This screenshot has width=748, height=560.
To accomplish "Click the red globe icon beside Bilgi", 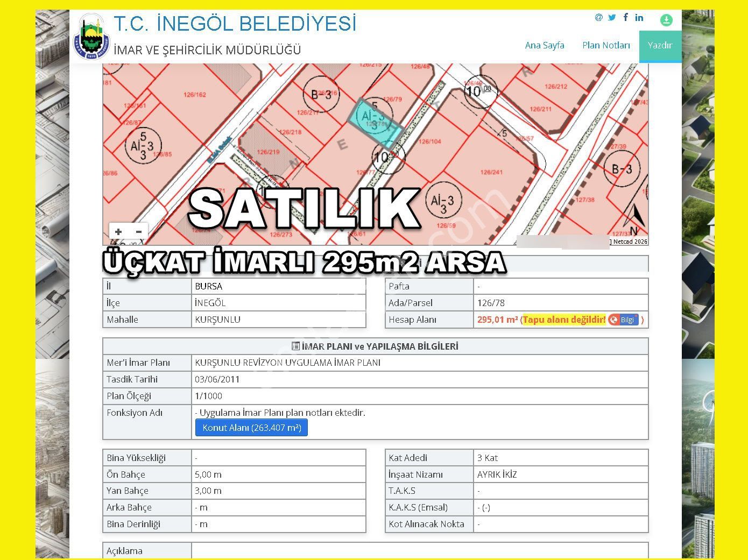I will (614, 319).
